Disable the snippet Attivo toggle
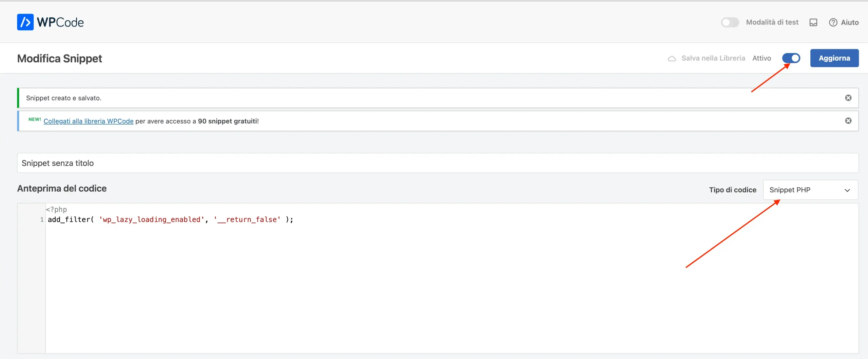The image size is (868, 359). [791, 58]
